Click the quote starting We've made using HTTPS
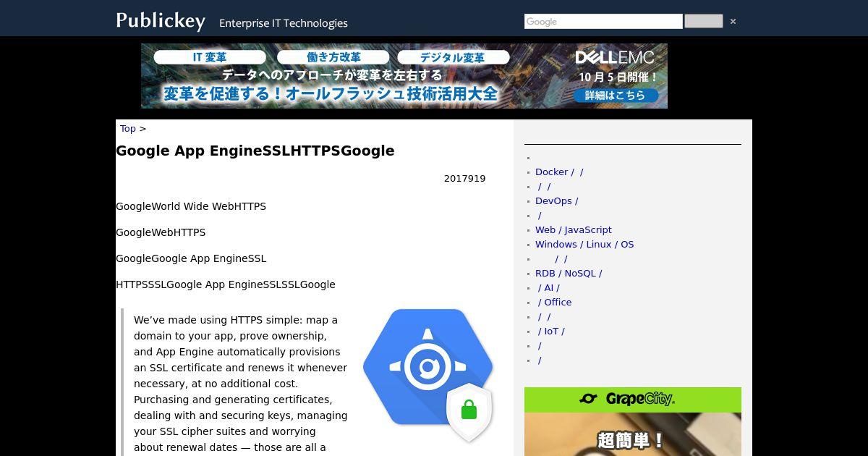The width and height of the screenshot is (868, 456). (x=241, y=384)
